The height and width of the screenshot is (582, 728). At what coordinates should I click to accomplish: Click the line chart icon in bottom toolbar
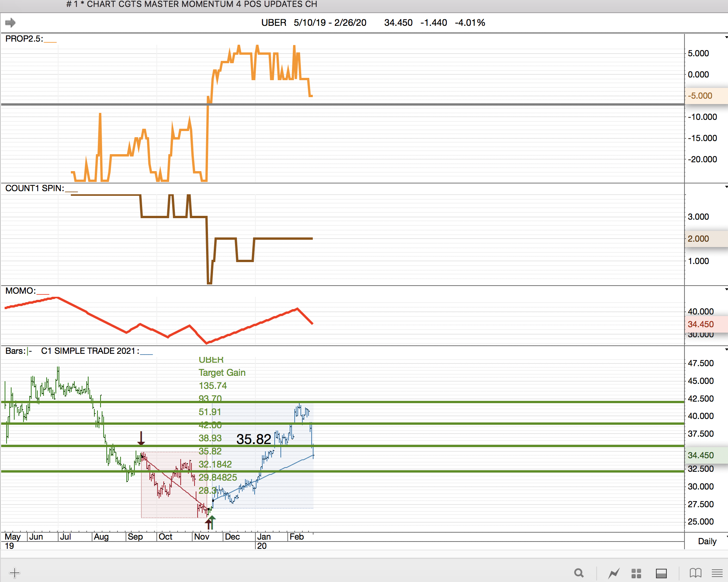coord(614,573)
